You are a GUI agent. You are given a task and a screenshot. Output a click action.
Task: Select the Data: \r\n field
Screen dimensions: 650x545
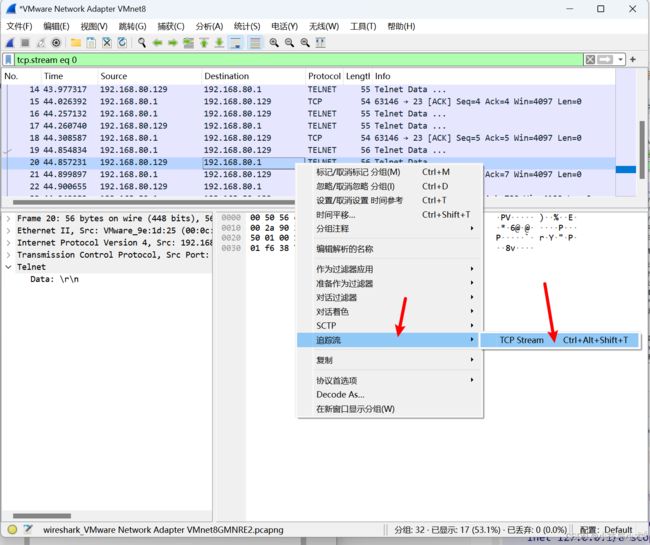click(x=54, y=279)
